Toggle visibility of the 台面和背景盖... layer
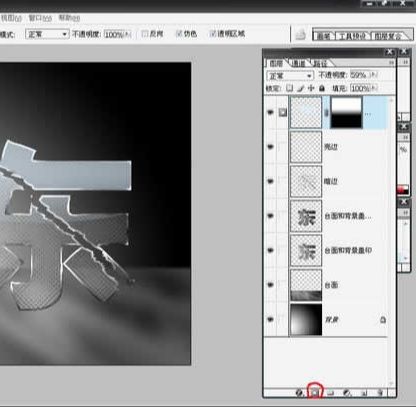The width and height of the screenshot is (416, 407). tap(270, 216)
